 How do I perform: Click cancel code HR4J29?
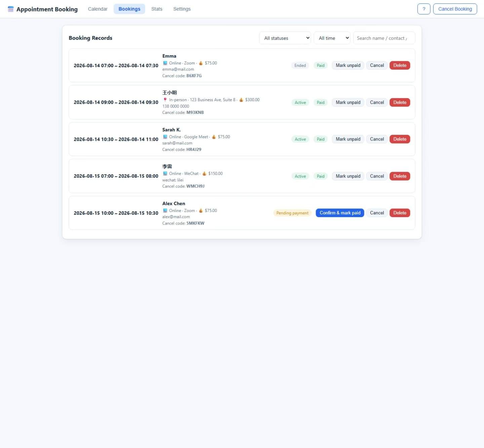(x=194, y=150)
